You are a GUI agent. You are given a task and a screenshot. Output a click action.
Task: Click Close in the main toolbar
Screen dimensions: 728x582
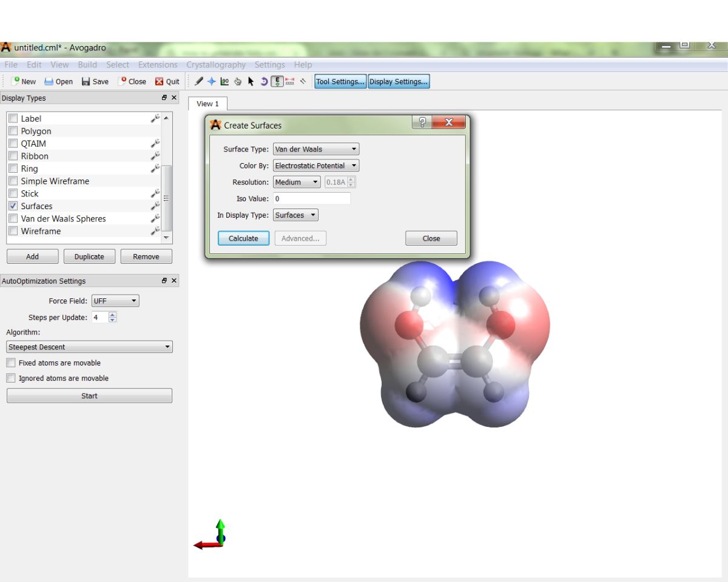click(132, 81)
